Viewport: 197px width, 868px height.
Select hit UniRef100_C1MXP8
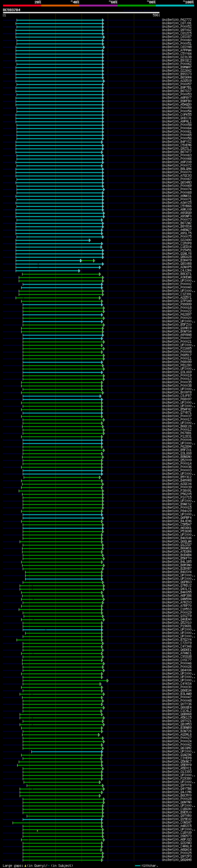pyautogui.click(x=177, y=243)
